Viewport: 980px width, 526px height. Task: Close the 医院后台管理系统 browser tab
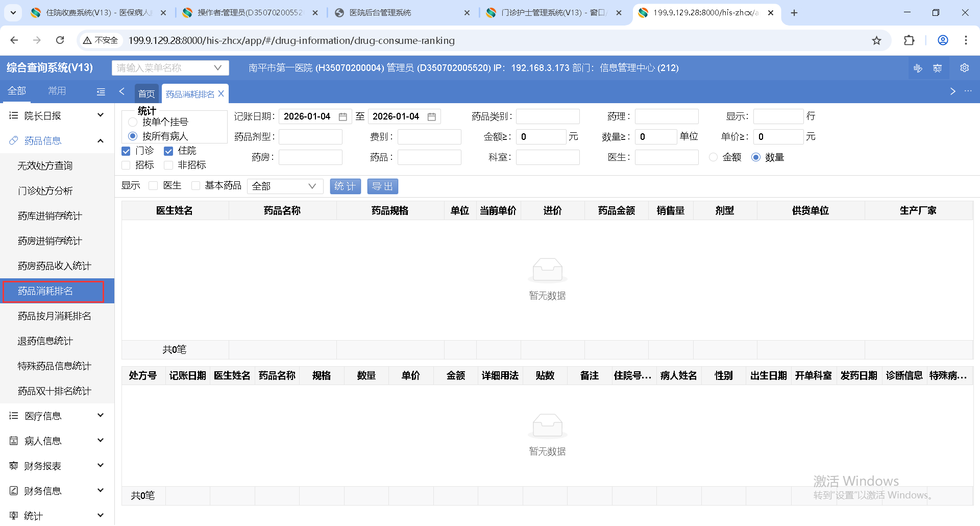tap(467, 13)
